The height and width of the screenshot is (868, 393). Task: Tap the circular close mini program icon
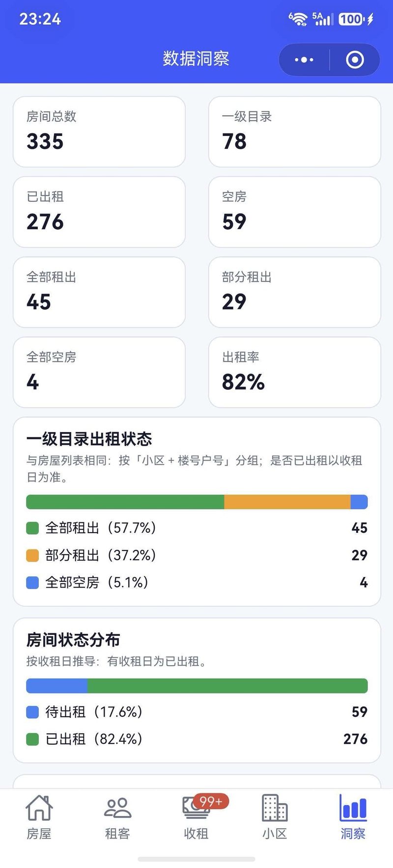click(x=355, y=60)
